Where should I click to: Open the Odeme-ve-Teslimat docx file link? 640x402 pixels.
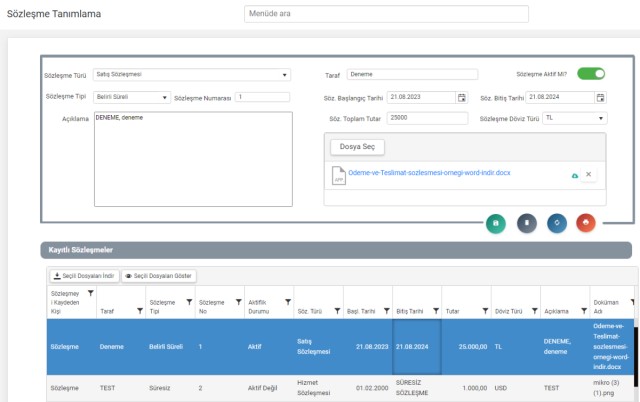[x=429, y=173]
